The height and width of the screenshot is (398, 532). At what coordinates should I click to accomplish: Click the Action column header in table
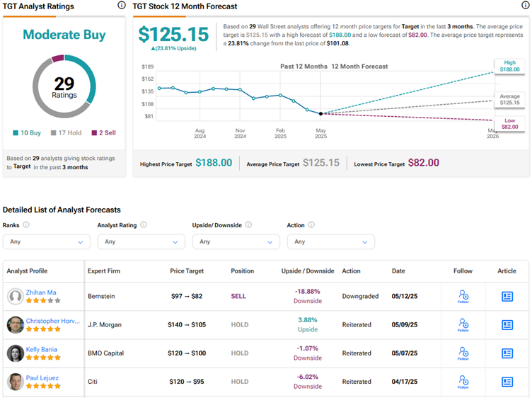[x=351, y=271]
